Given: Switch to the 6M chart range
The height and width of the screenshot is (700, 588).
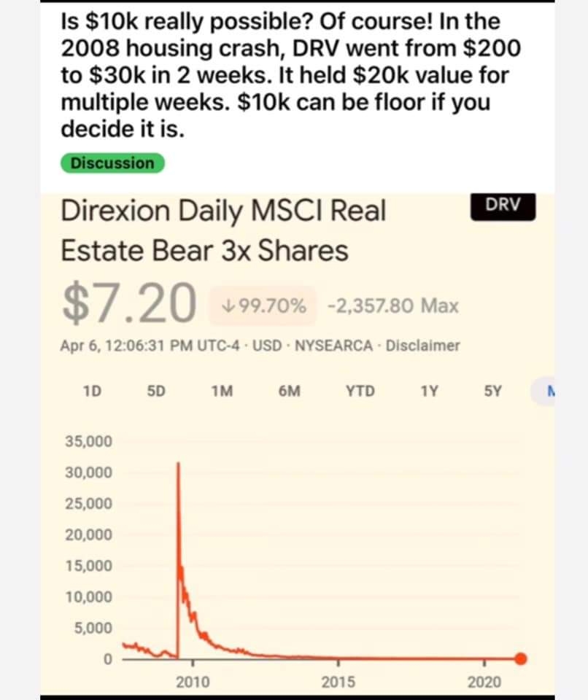Looking at the screenshot, I should pos(290,391).
